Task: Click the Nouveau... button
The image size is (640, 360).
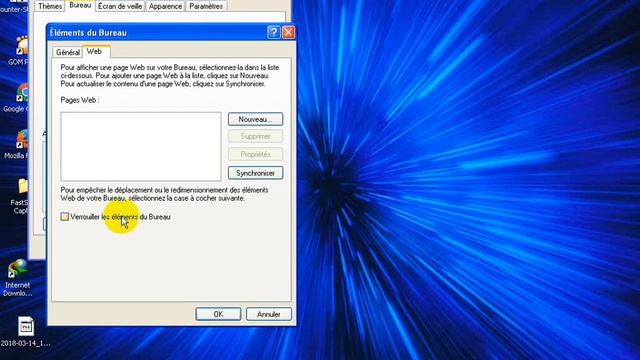Action: click(x=255, y=119)
